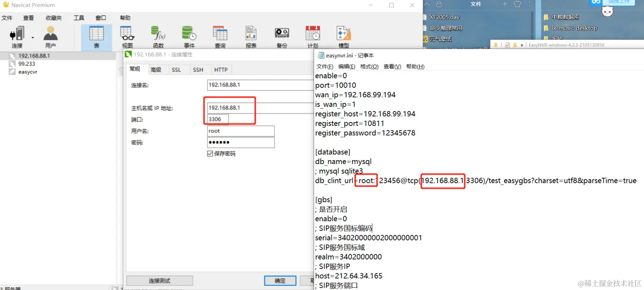The height and width of the screenshot is (290, 644).
Task: Open Notepad Format (格式) menu
Action: point(369,66)
